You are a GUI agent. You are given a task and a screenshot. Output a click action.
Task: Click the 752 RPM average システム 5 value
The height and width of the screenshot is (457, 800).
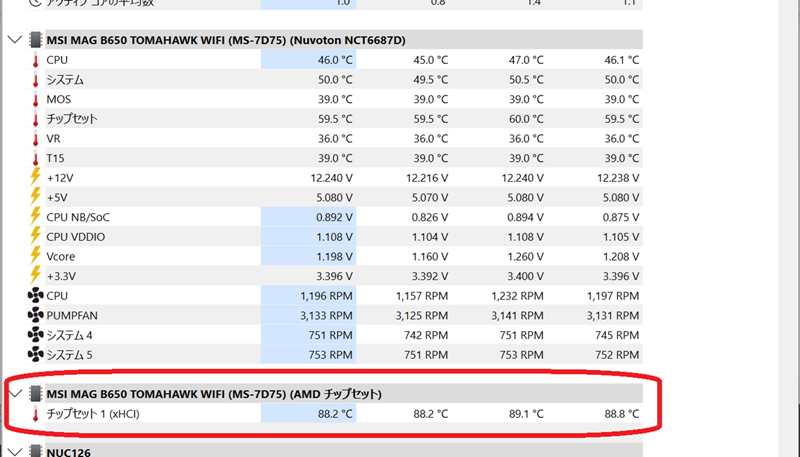pos(617,355)
